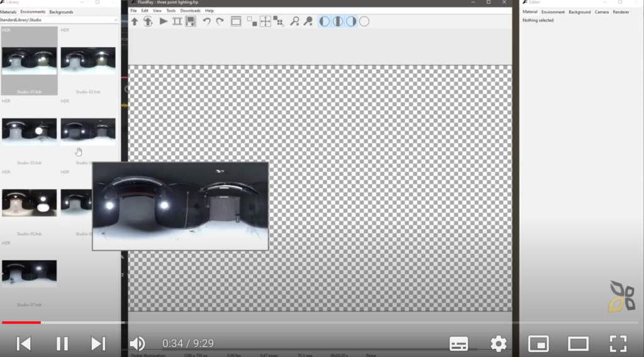This screenshot has height=357, width=644.
Task: Switch to theater mode view
Action: (x=579, y=343)
